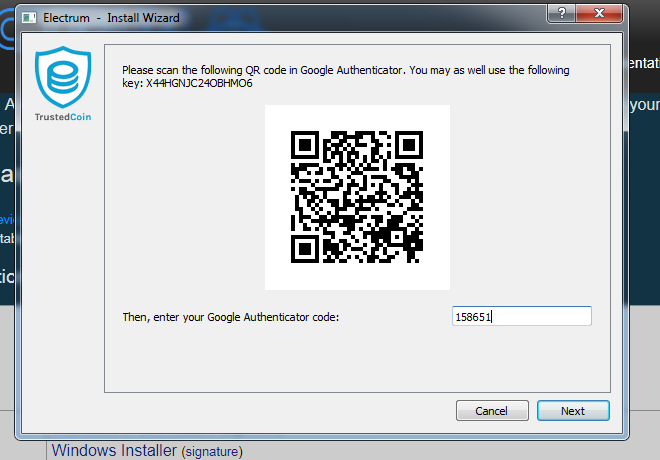The image size is (660, 460).
Task: Click the TrustedCoin name under the logo
Action: coord(63,117)
